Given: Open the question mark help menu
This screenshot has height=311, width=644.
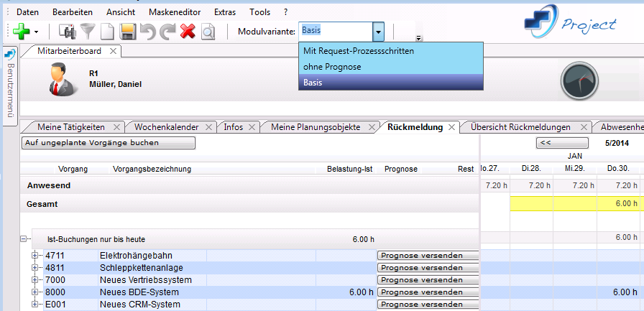Looking at the screenshot, I should (x=285, y=12).
